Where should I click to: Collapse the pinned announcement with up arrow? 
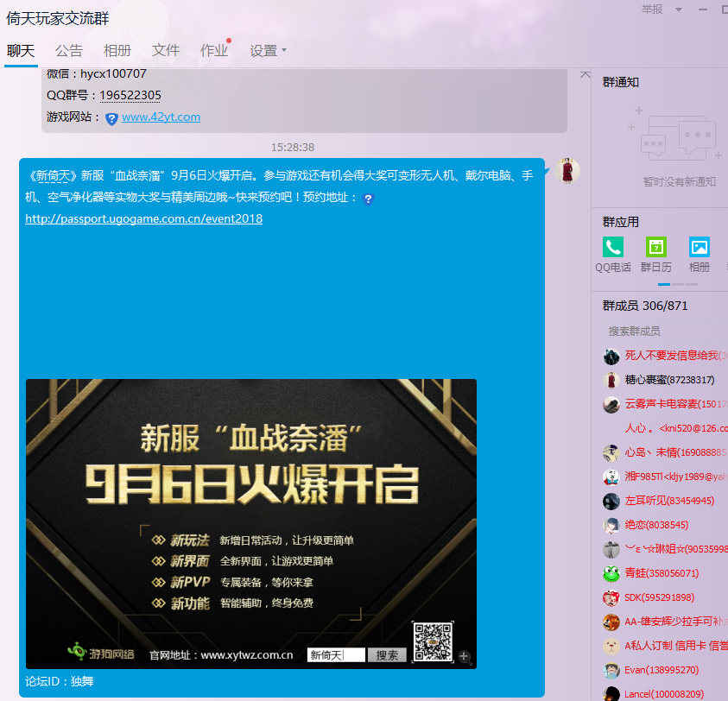(585, 74)
